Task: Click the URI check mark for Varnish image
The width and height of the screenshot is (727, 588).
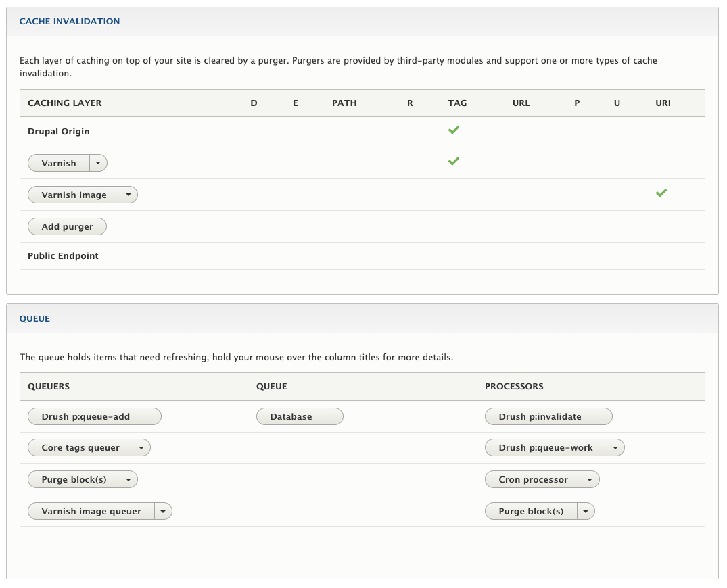Action: click(x=661, y=193)
